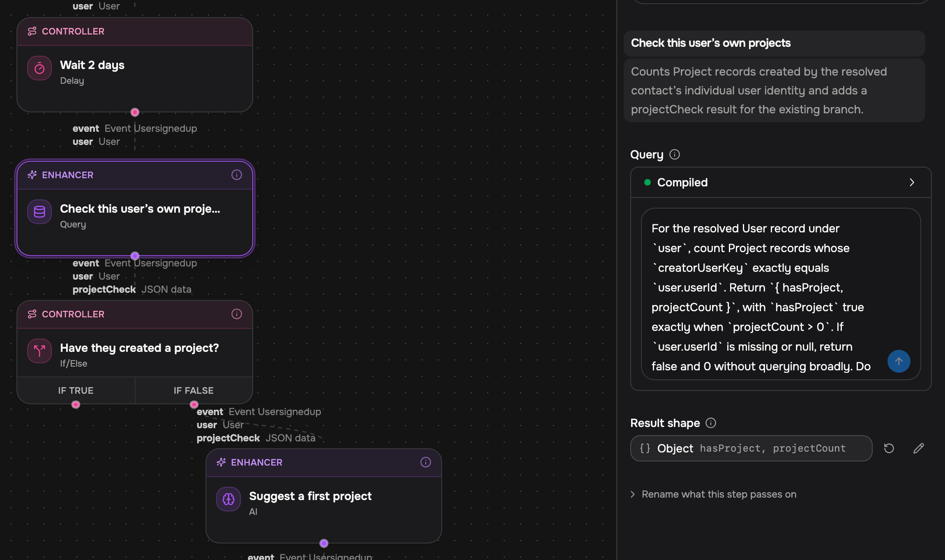This screenshot has width=945, height=560.
Task: Open info for the If/Else Controller node
Action: tap(237, 314)
